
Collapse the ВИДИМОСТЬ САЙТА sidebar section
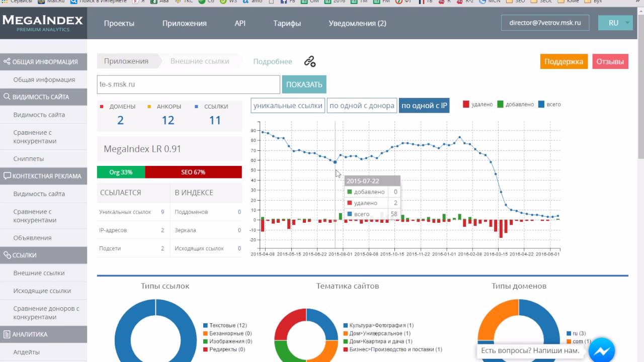(x=43, y=97)
